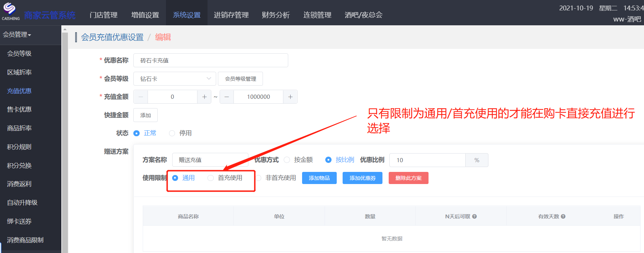Open the 会员等级 dropdown showing 钻石卡
Viewport: 644px width, 253px height.
pos(175,79)
